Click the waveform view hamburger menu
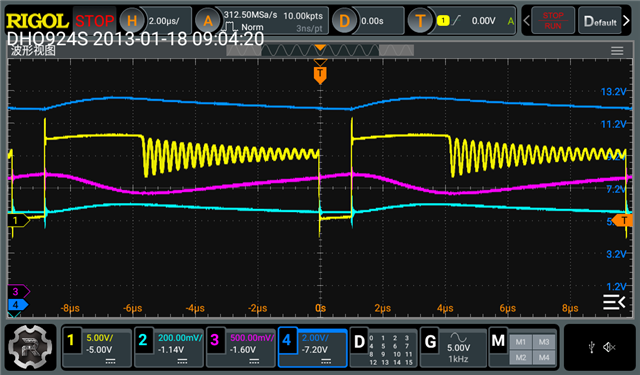 pos(617,51)
